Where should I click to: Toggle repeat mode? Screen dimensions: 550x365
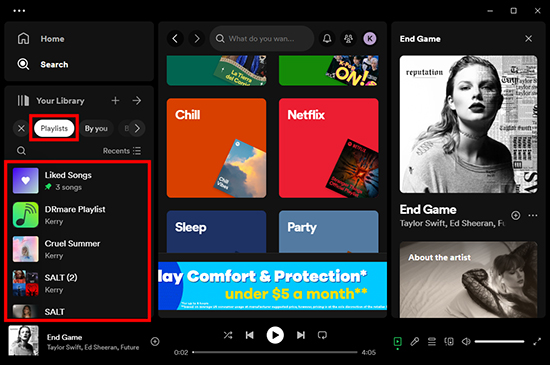point(322,335)
